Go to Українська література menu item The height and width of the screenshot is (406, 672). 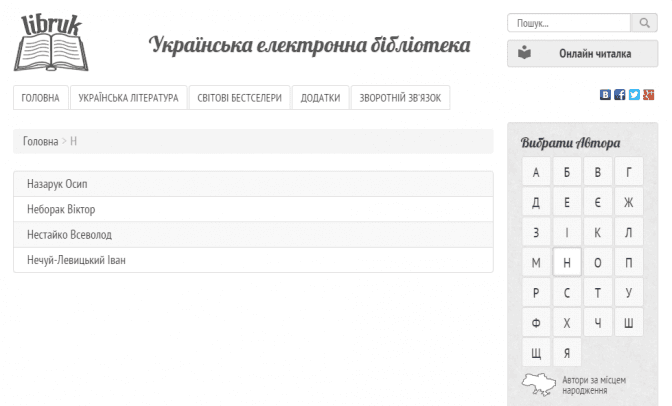(x=128, y=98)
